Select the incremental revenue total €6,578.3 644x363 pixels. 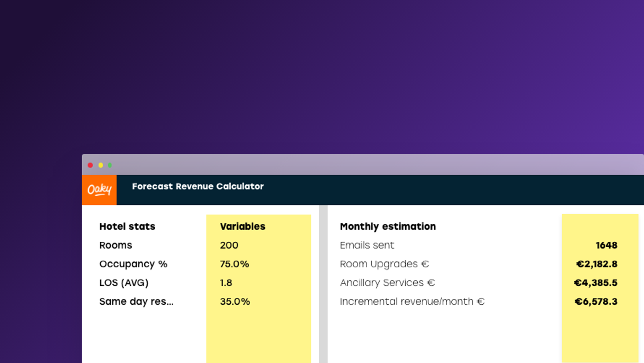596,302
